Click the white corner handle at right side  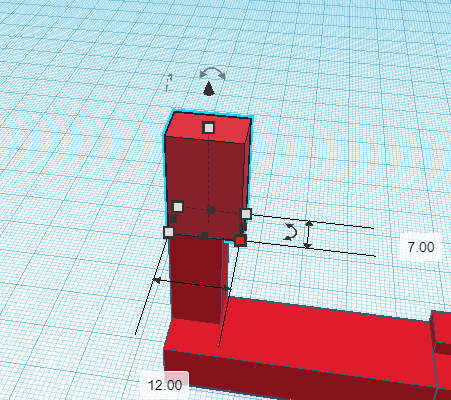(246, 214)
